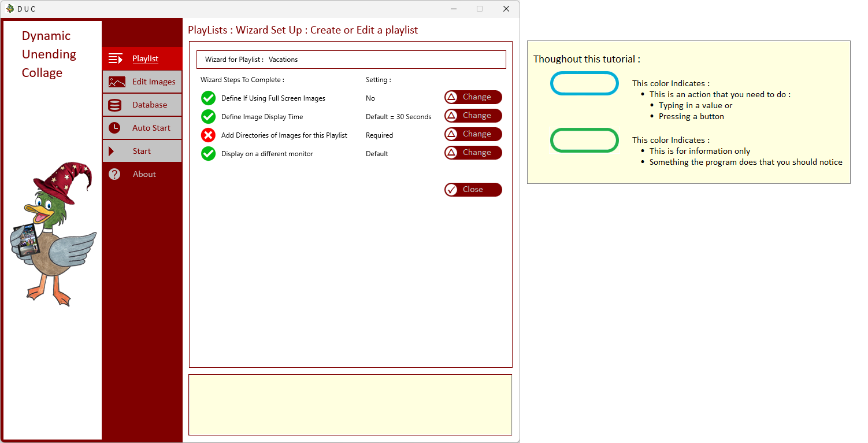The image size is (868, 443).
Task: Click the Edit Images picture icon
Action: (x=117, y=82)
